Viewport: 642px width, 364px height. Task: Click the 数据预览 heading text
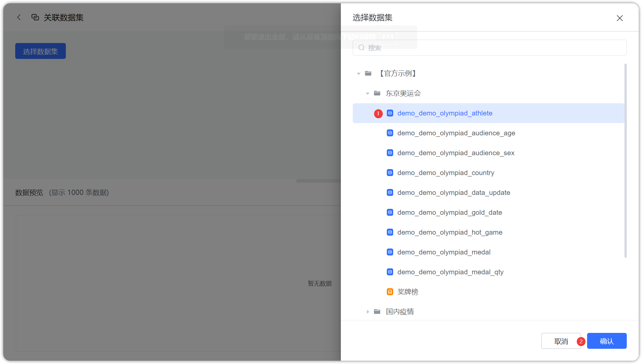[x=29, y=193]
